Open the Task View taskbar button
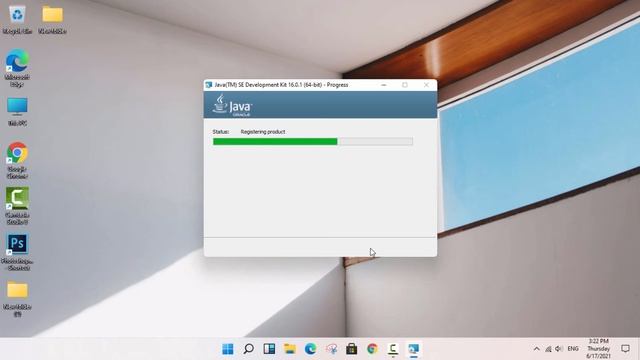The image size is (640, 360). [x=269, y=349]
